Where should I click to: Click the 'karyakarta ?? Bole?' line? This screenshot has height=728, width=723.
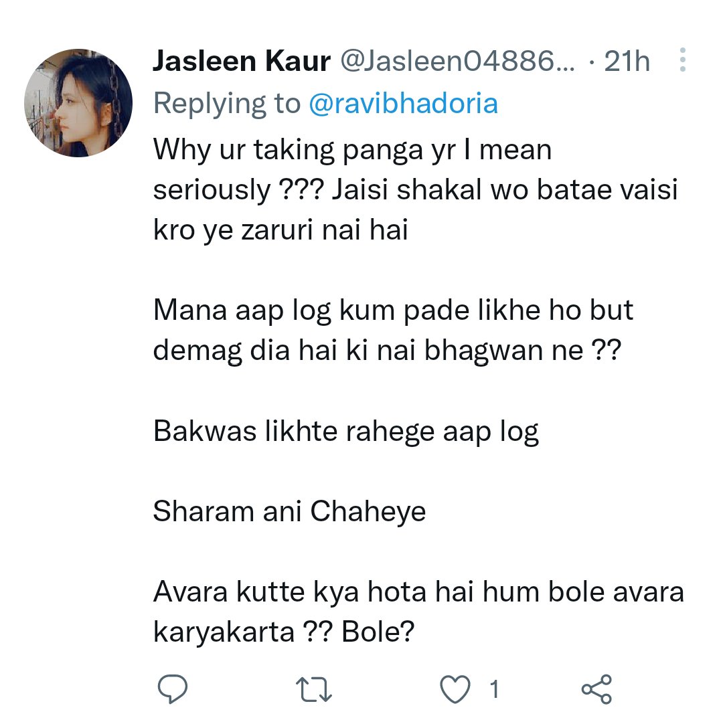pyautogui.click(x=283, y=633)
